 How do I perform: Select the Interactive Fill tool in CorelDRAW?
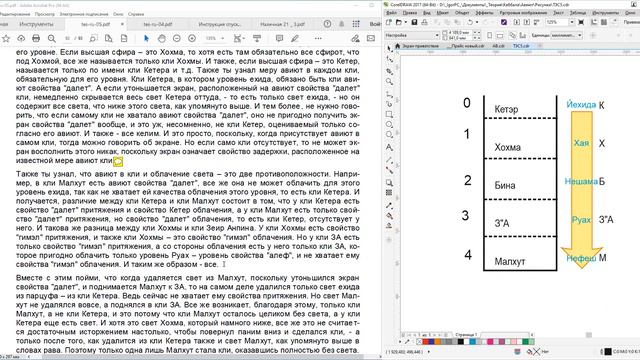pos(389,216)
